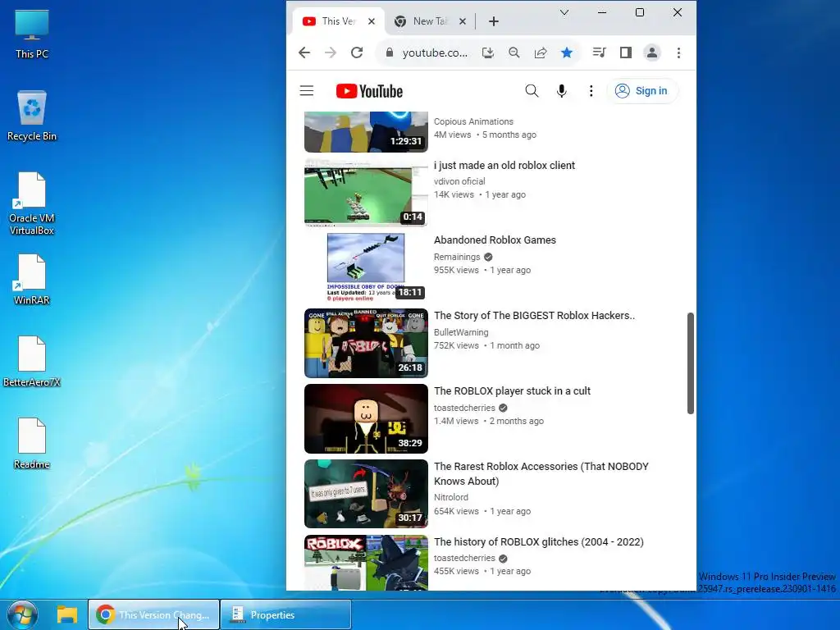
Task: Start voice search with microphone icon
Action: click(x=561, y=91)
